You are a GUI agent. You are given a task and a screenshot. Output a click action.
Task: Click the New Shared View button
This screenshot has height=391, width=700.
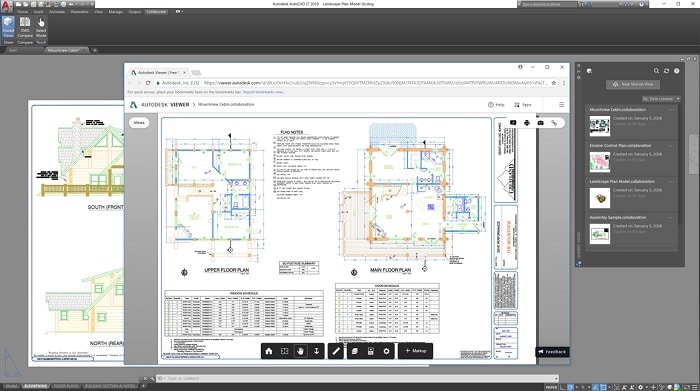click(633, 84)
